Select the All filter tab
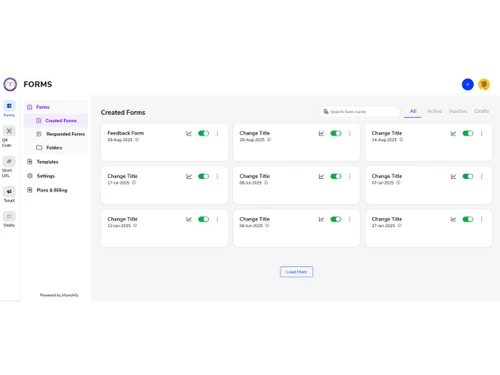This screenshot has width=500, height=375. click(x=413, y=111)
